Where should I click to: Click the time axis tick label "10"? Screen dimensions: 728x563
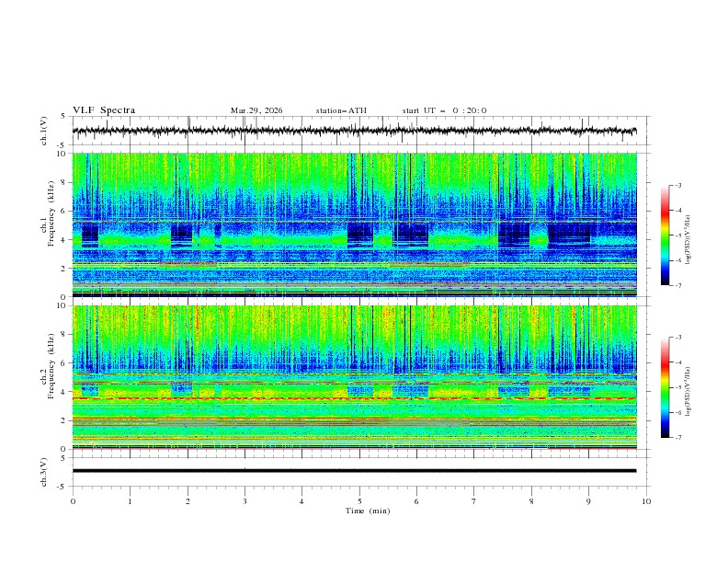[x=646, y=501]
